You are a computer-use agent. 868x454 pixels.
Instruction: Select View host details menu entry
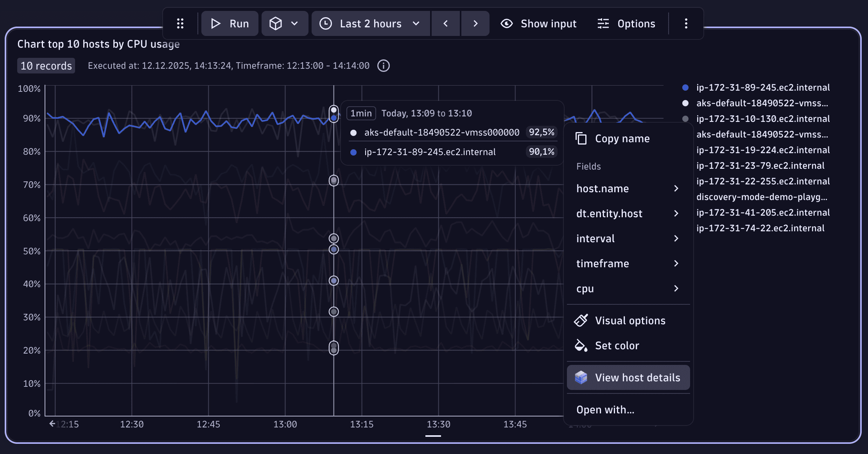coord(628,377)
